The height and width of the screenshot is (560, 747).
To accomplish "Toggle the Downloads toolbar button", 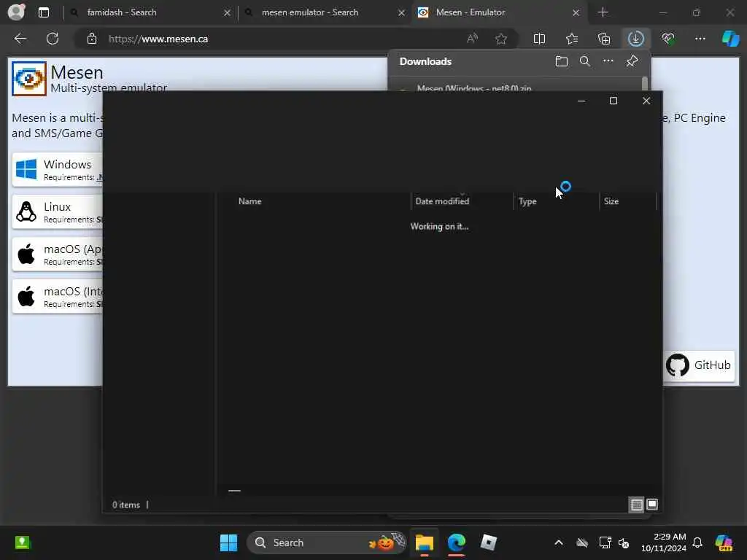I will [636, 39].
